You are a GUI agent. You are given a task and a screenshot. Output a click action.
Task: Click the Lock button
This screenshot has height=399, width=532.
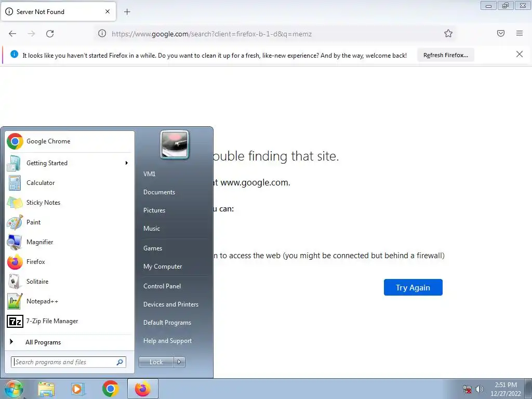click(x=156, y=362)
